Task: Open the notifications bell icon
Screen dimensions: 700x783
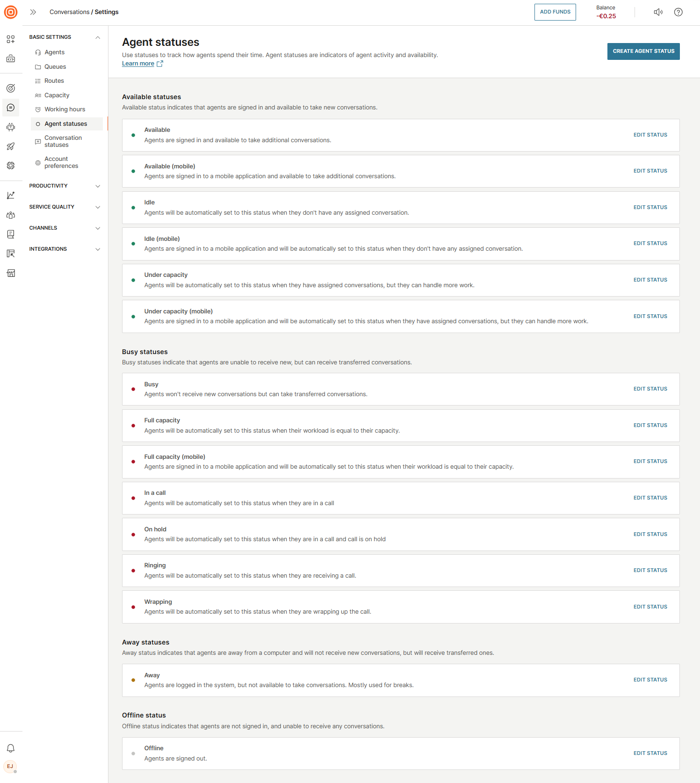Action: tap(11, 748)
